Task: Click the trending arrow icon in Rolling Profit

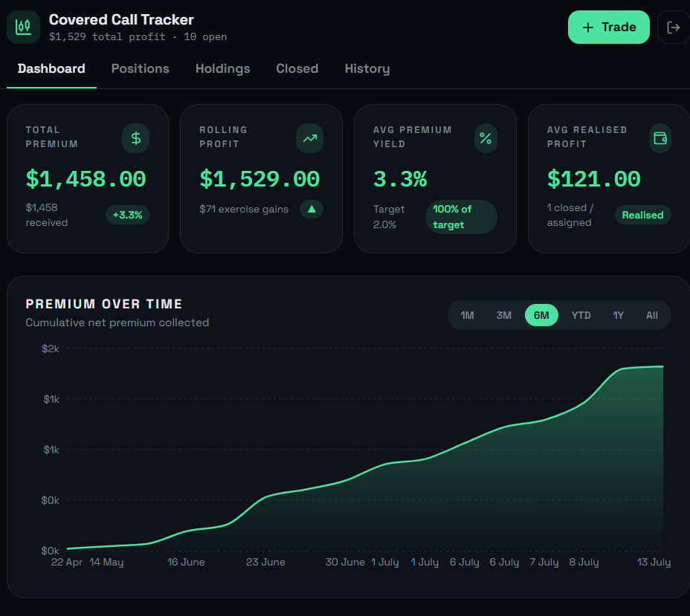Action: point(309,138)
